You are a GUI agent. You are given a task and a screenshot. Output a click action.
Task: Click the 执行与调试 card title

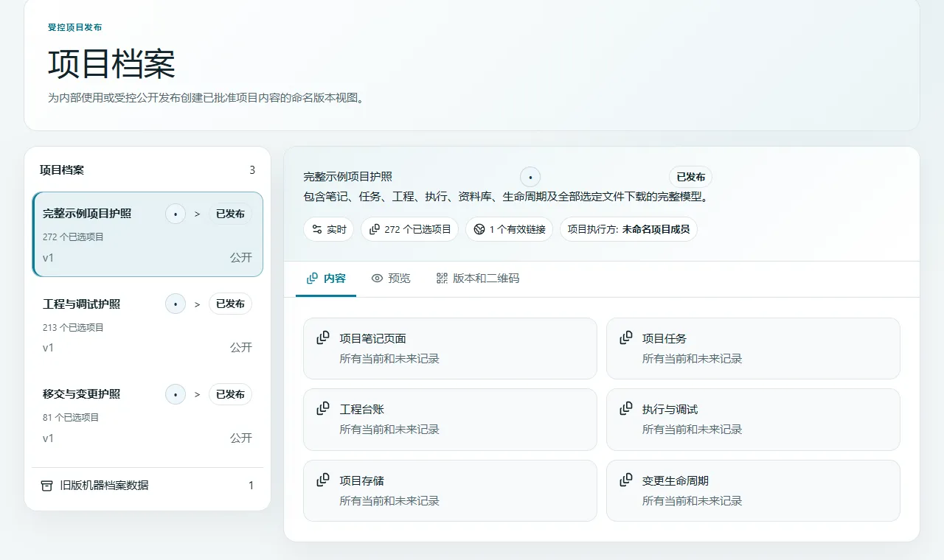click(670, 409)
